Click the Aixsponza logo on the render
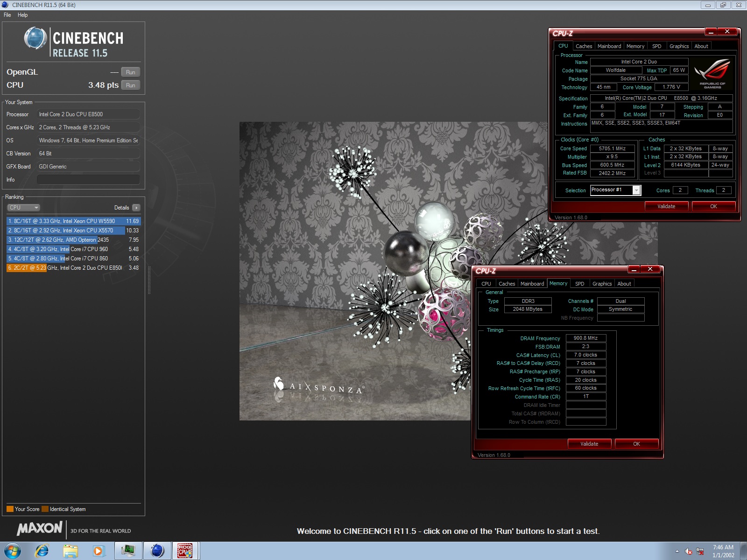The image size is (747, 560). click(319, 385)
